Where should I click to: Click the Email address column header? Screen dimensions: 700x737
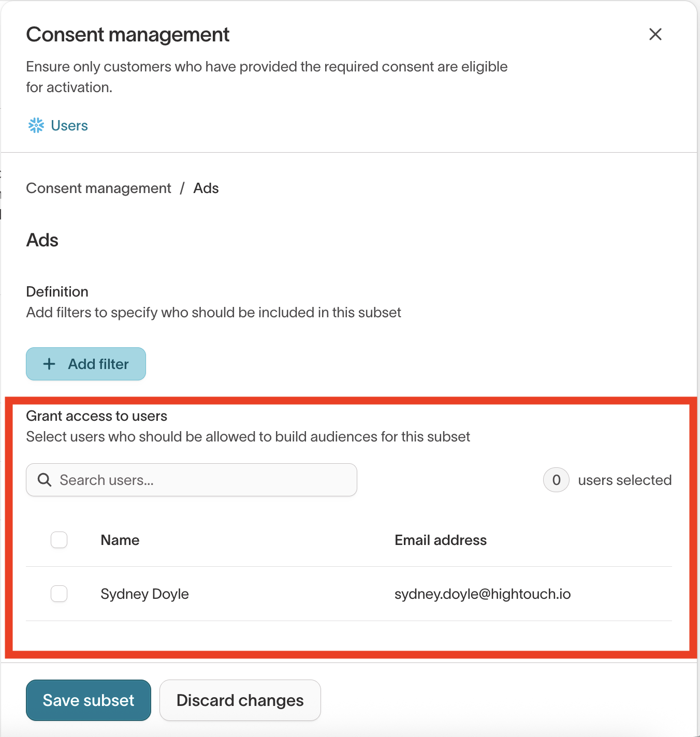coord(441,540)
